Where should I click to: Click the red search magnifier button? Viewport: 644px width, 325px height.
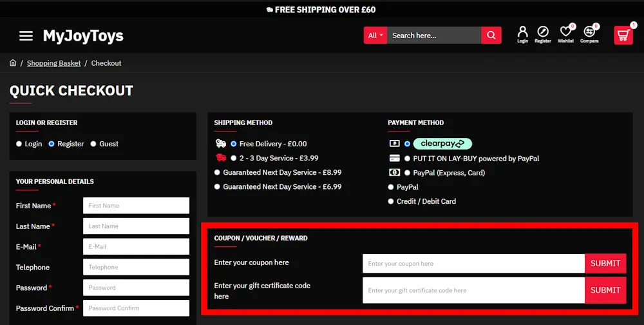click(x=491, y=35)
